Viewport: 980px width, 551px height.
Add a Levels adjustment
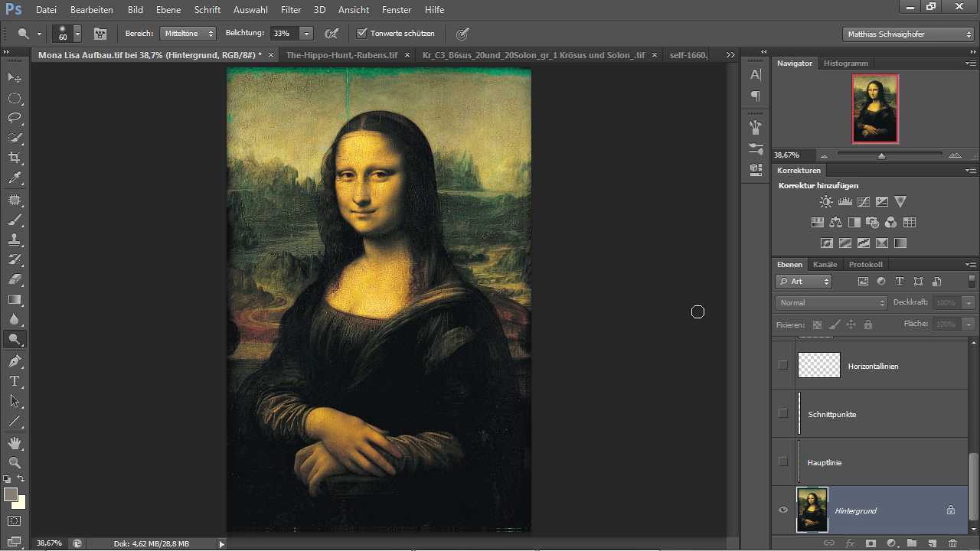click(845, 202)
